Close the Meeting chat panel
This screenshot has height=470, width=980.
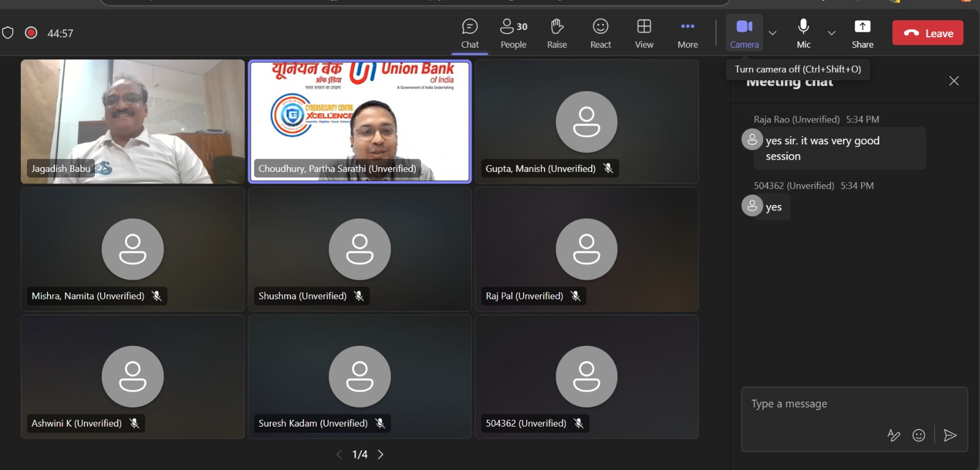(954, 81)
